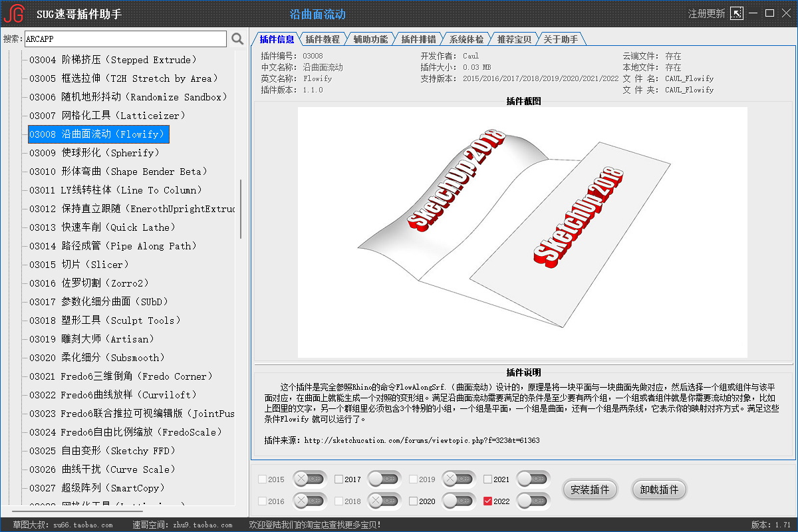Minimize the SUG plugin helper window
Screen dimensions: 798x532
[x=753, y=13]
